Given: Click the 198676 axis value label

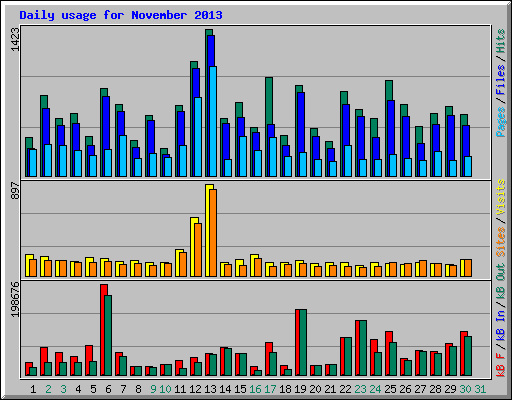Looking at the screenshot, I should [x=15, y=299].
